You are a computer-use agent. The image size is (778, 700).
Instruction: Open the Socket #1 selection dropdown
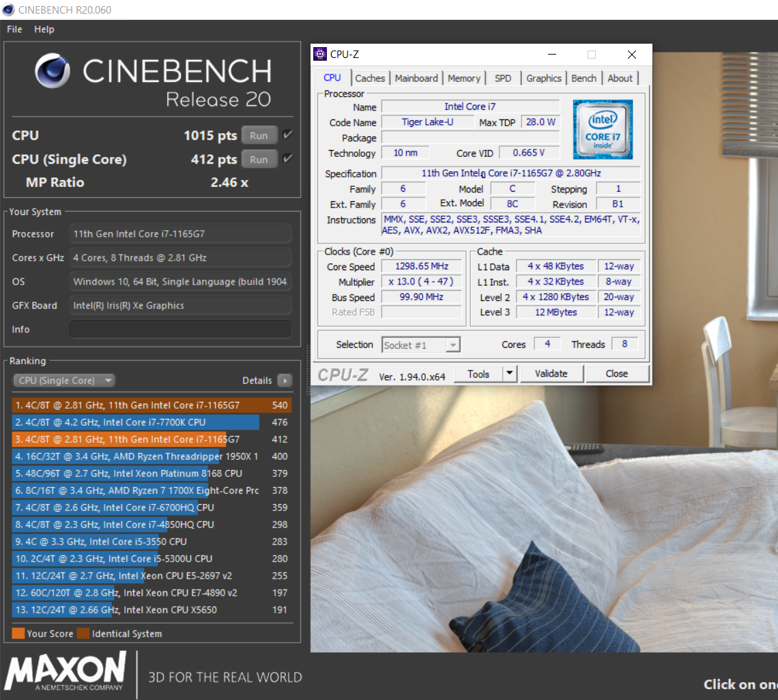tap(421, 345)
